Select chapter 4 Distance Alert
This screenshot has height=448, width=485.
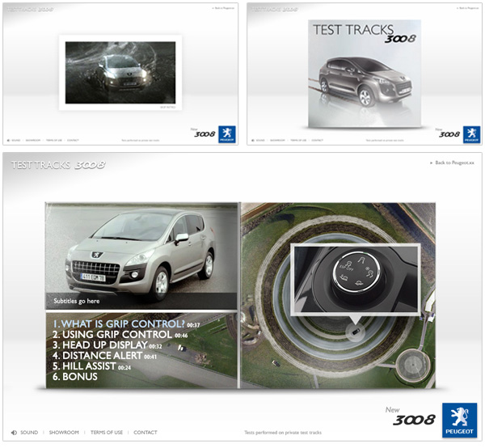click(x=104, y=356)
